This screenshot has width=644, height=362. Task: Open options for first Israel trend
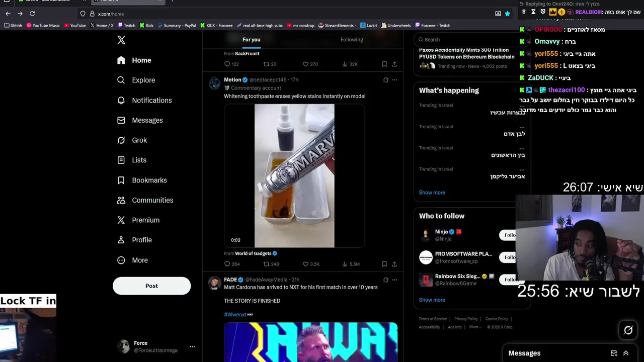[522, 106]
